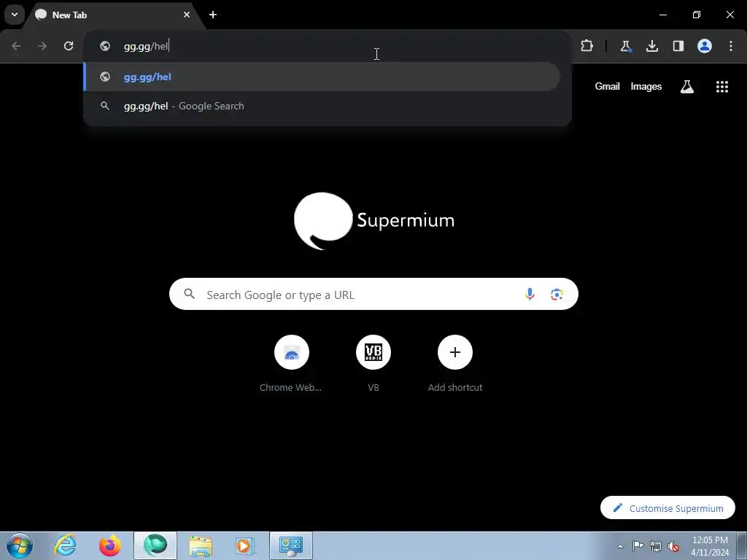The width and height of the screenshot is (747, 560).
Task: Open a new tab with plus button
Action: point(213,15)
